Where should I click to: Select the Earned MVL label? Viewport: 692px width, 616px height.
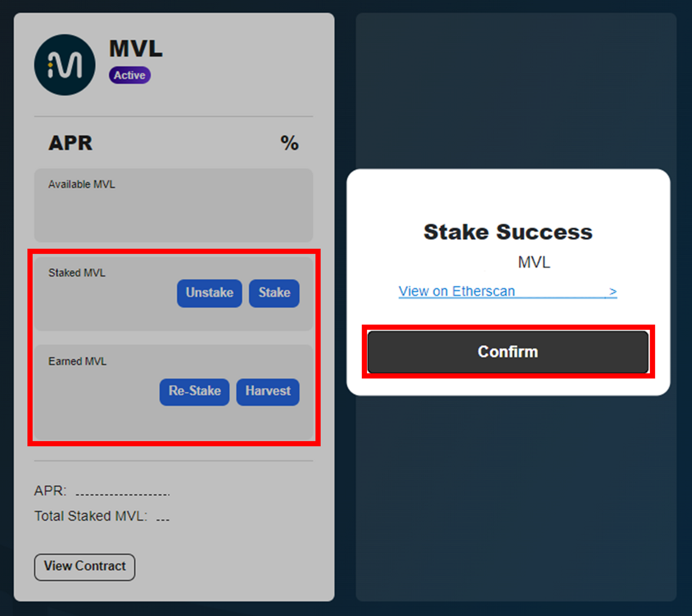click(x=77, y=361)
